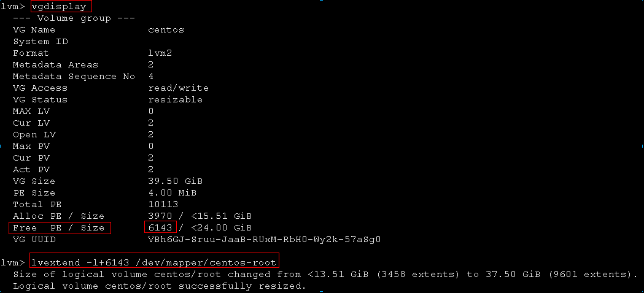The width and height of the screenshot is (644, 293).
Task: Click the VG Size 39.50 GiB value
Action: click(x=175, y=181)
